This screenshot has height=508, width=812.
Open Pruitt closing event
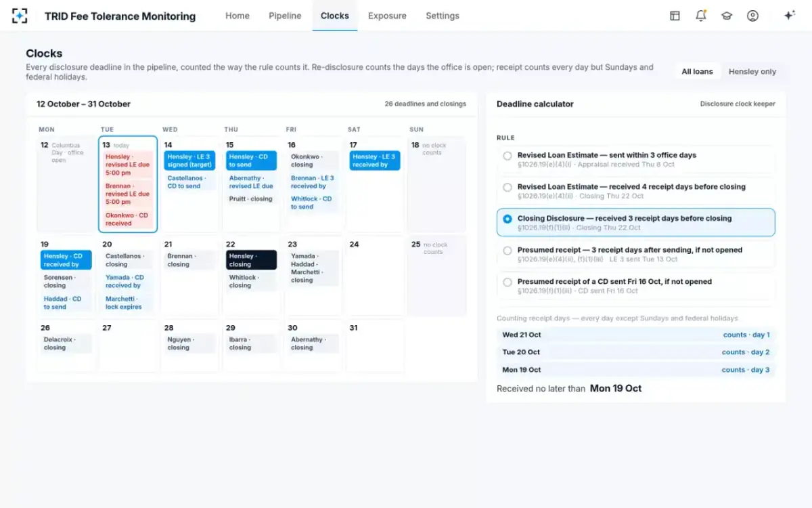click(251, 199)
